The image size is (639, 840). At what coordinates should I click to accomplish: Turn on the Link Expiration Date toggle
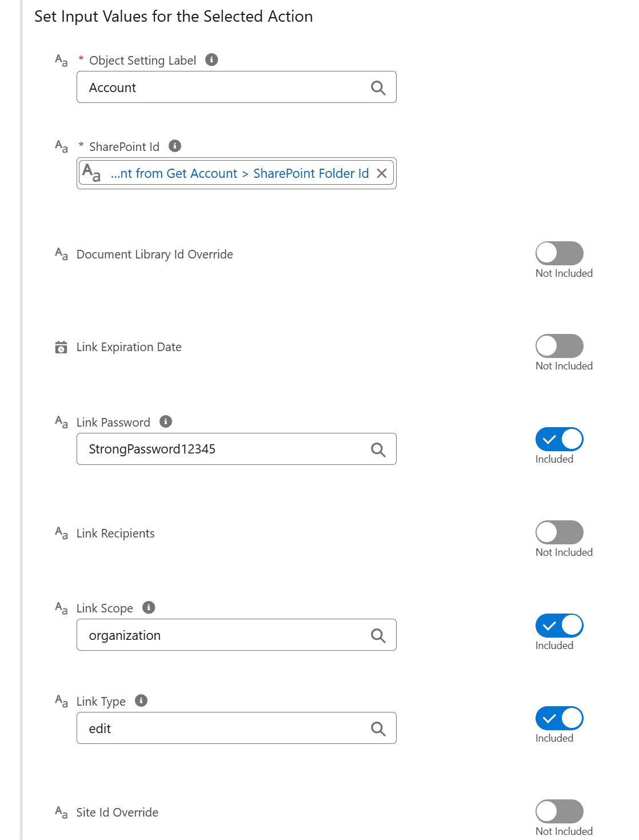pos(559,345)
